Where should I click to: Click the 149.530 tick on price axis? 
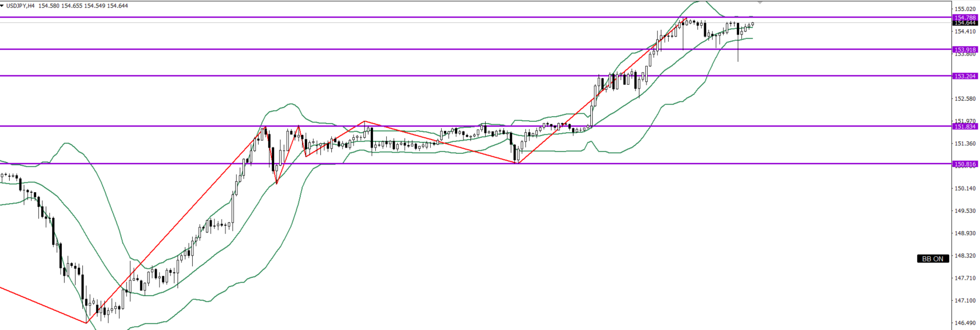[965, 211]
